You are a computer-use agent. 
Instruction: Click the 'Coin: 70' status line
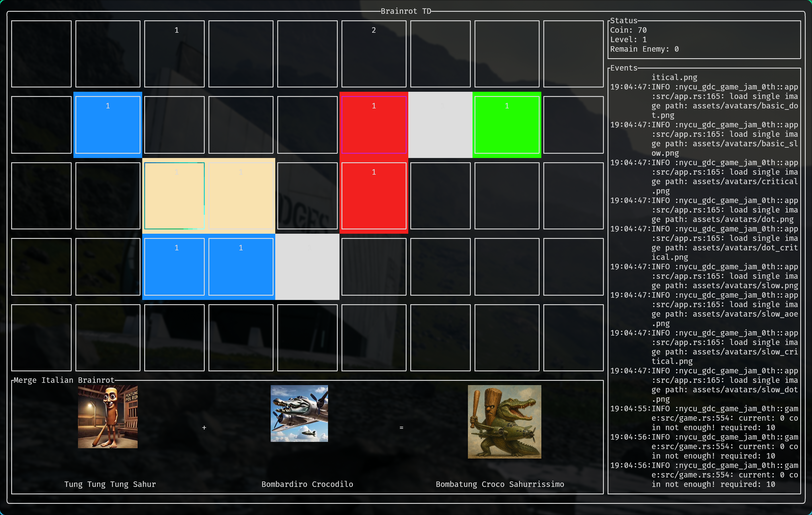628,30
